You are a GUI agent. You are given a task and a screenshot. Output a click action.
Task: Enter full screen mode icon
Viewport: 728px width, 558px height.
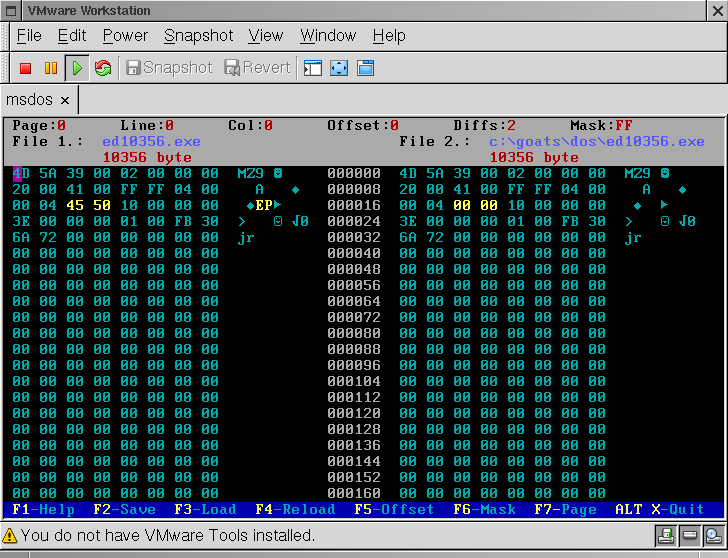[x=339, y=68]
